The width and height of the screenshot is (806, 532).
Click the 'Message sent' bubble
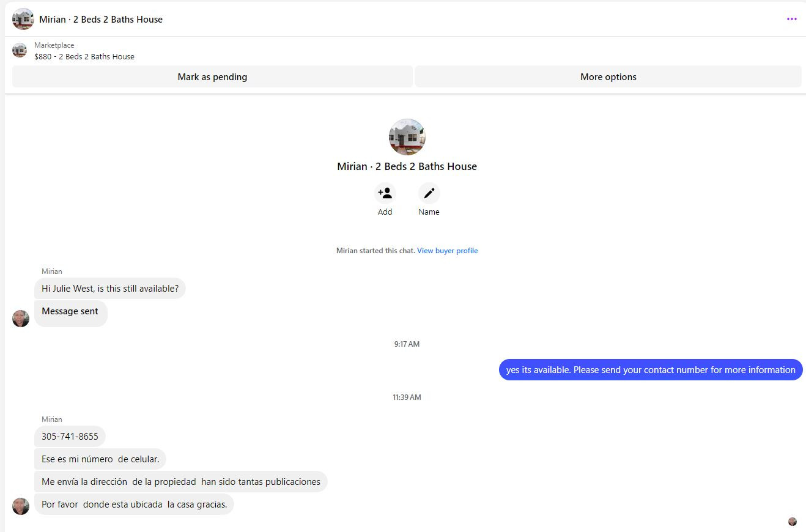click(x=70, y=313)
